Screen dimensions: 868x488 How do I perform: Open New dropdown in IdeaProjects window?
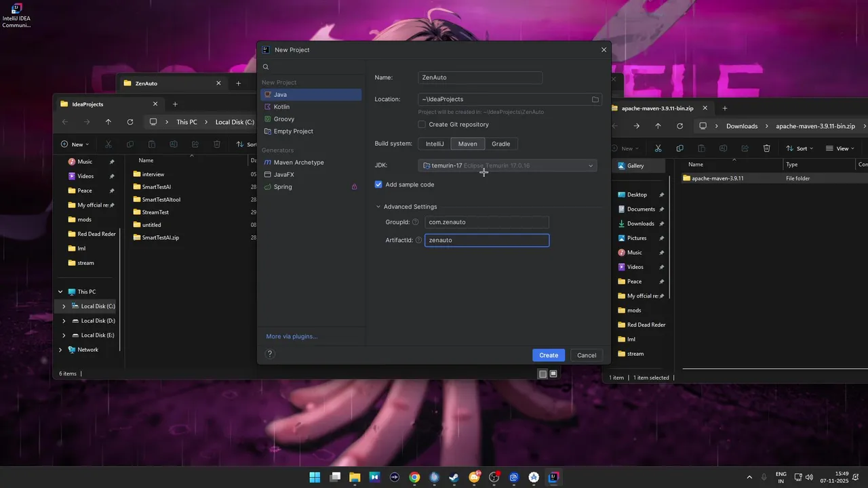pyautogui.click(x=75, y=144)
